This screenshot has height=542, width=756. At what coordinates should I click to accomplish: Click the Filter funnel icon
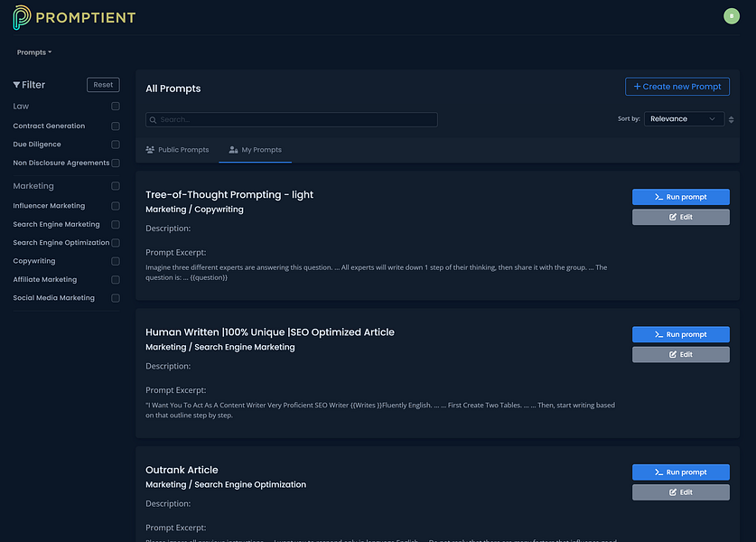[16, 85]
